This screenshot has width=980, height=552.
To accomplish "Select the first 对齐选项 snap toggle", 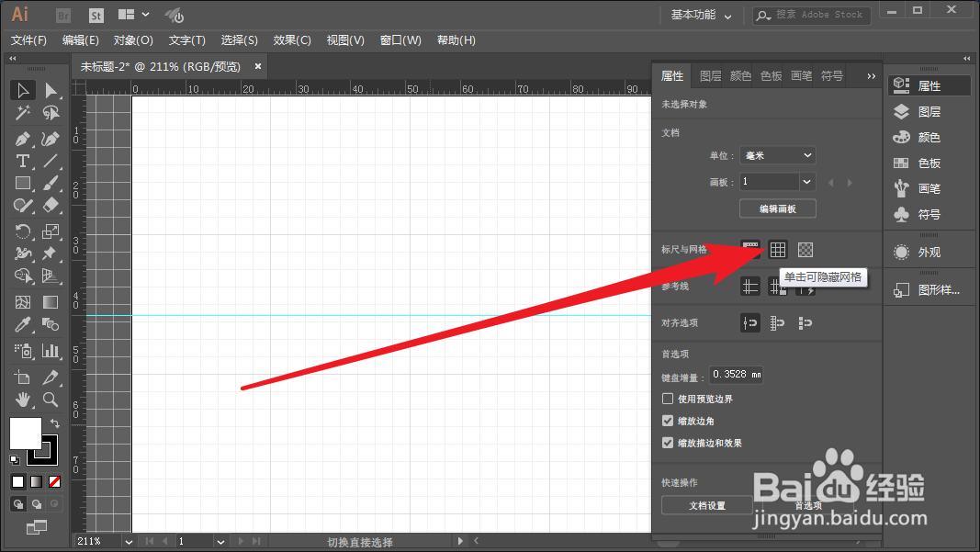I will tap(750, 323).
